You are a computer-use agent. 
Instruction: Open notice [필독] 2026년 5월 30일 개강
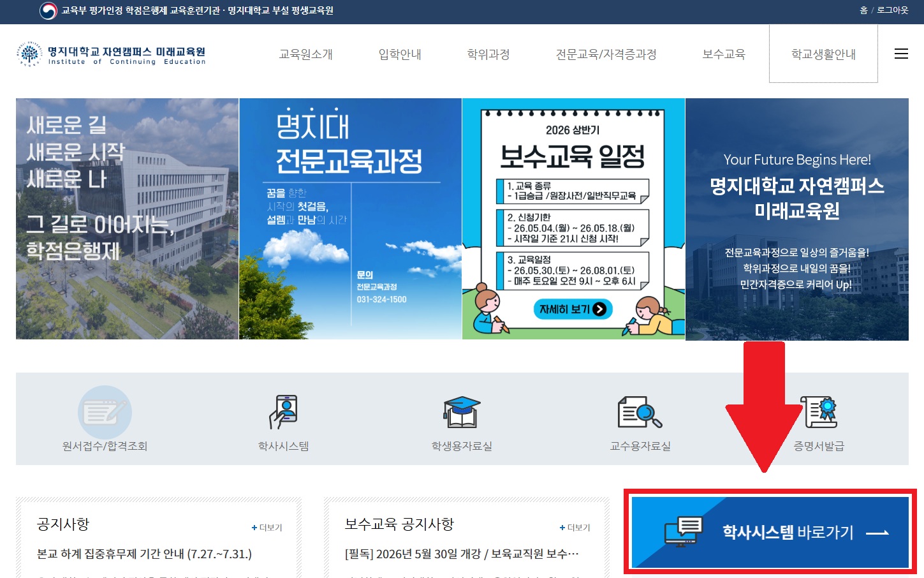[462, 554]
